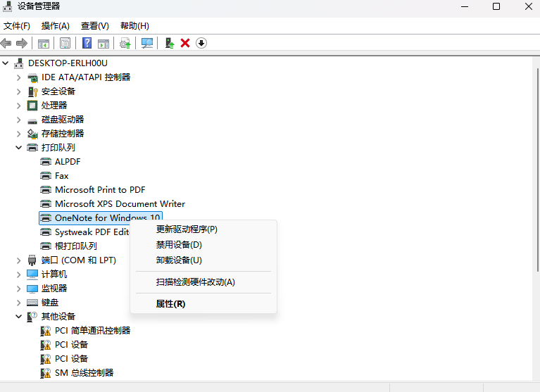Click the 其他设备 unknown device icon
The height and width of the screenshot is (392, 540).
pyautogui.click(x=32, y=317)
